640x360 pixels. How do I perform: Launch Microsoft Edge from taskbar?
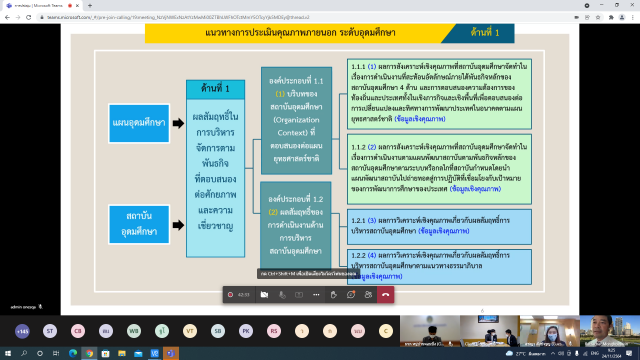73,353
